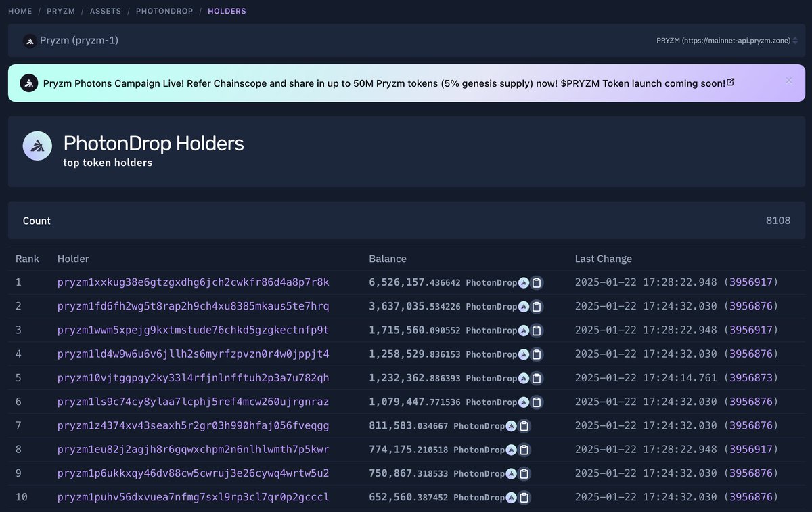Open holder pryzm1z4374xv43seaxh5r2gr03h990hfaj056fveqgg
The width and height of the screenshot is (812, 512).
point(194,426)
